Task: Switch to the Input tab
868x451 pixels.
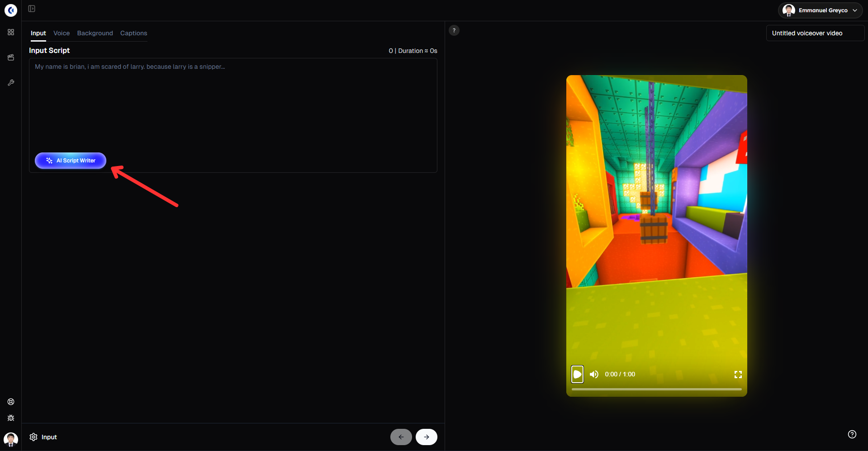Action: coord(38,33)
